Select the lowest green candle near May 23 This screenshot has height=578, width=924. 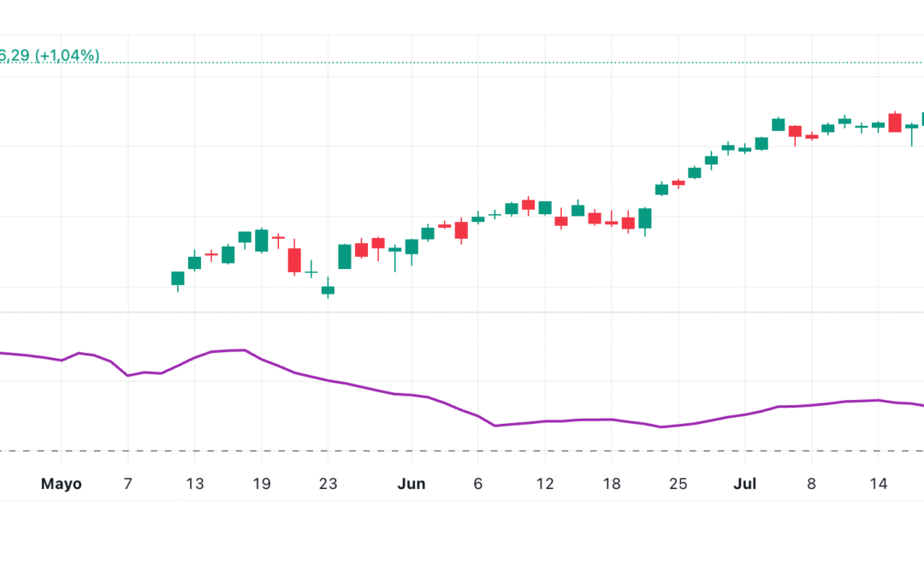pos(328,291)
